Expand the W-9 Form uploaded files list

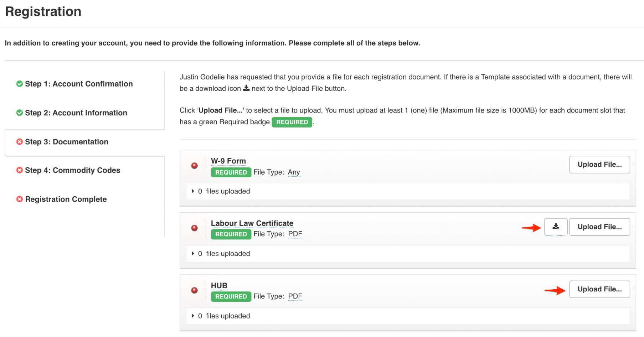click(x=193, y=191)
